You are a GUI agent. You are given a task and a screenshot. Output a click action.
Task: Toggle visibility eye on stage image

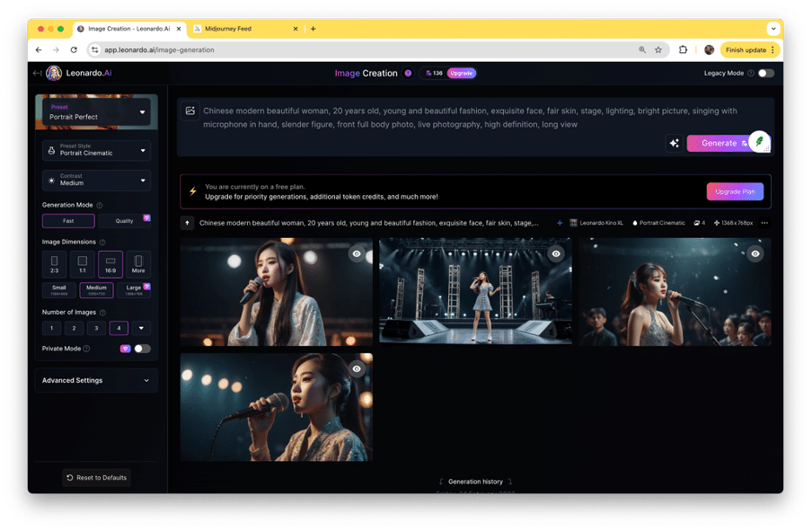556,254
